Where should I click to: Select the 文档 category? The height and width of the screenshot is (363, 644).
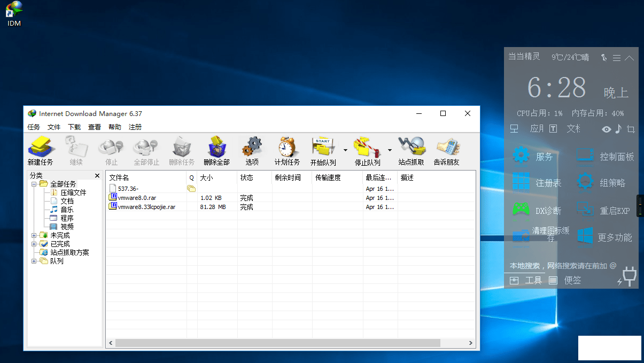tap(67, 201)
